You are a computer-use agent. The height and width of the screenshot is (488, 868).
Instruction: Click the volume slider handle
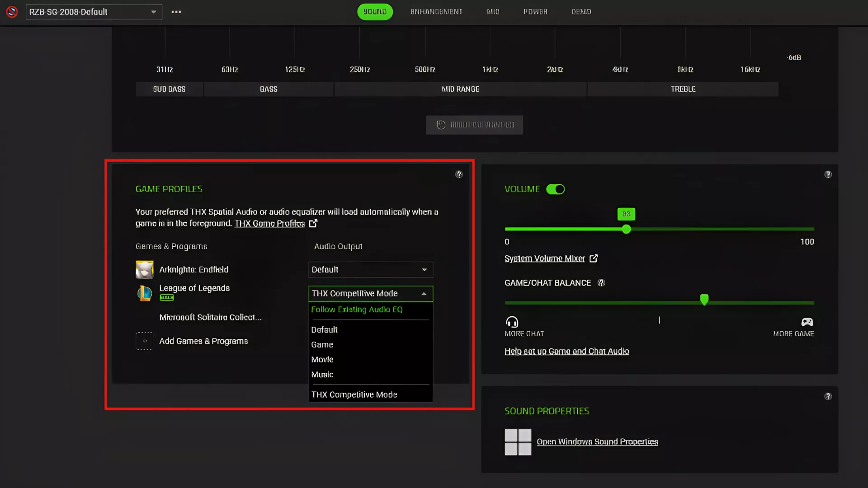626,230
